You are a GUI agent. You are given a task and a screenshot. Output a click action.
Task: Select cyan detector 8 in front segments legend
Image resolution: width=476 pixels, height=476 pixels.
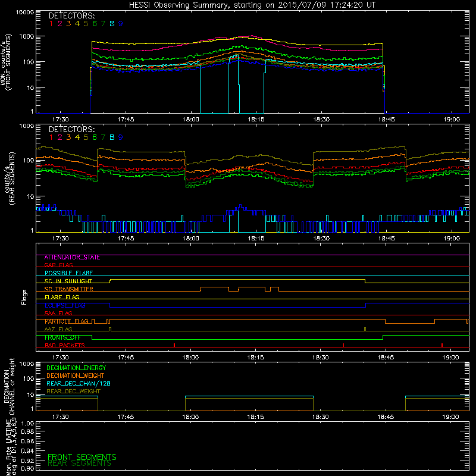click(112, 24)
